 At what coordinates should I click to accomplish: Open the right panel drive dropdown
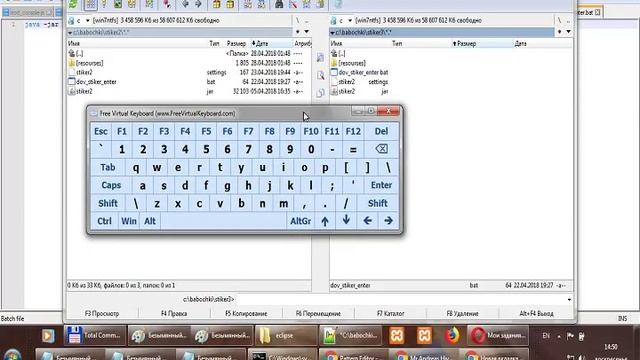[350, 20]
